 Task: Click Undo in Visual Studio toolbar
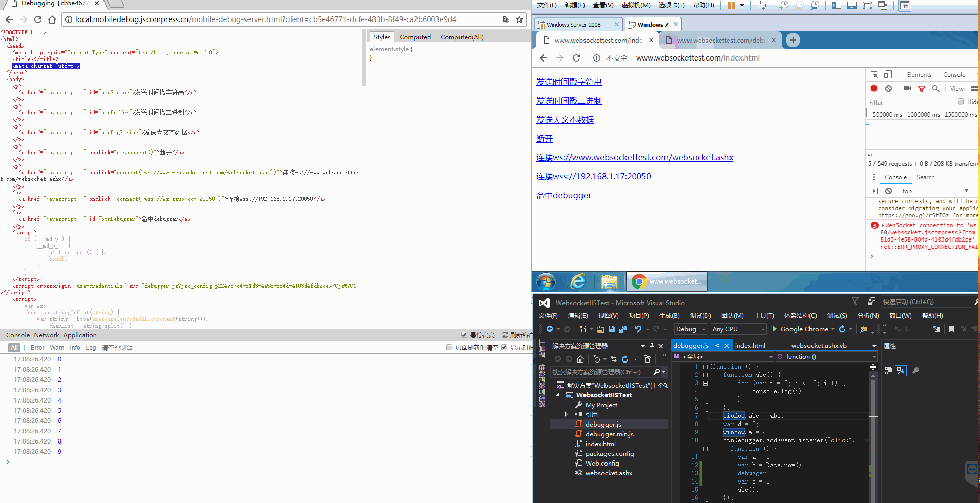tap(638, 329)
